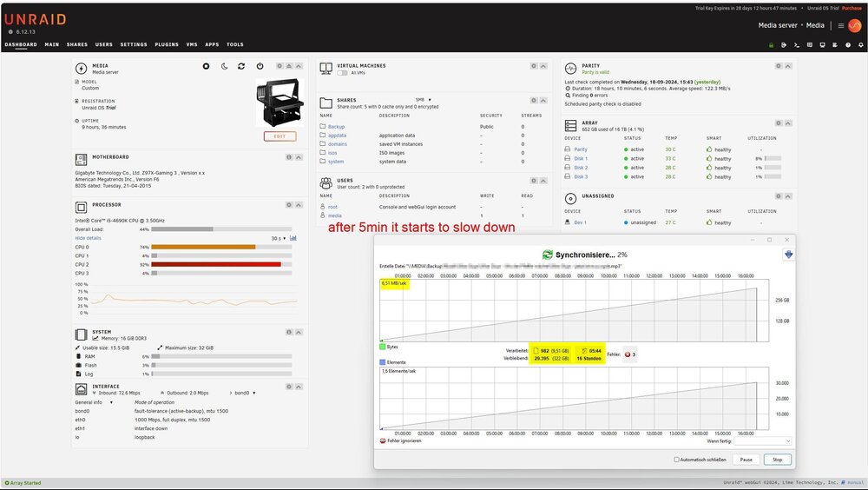The height and width of the screenshot is (490, 868).
Task: Click the orange Unraid account avatar
Action: pos(855,25)
